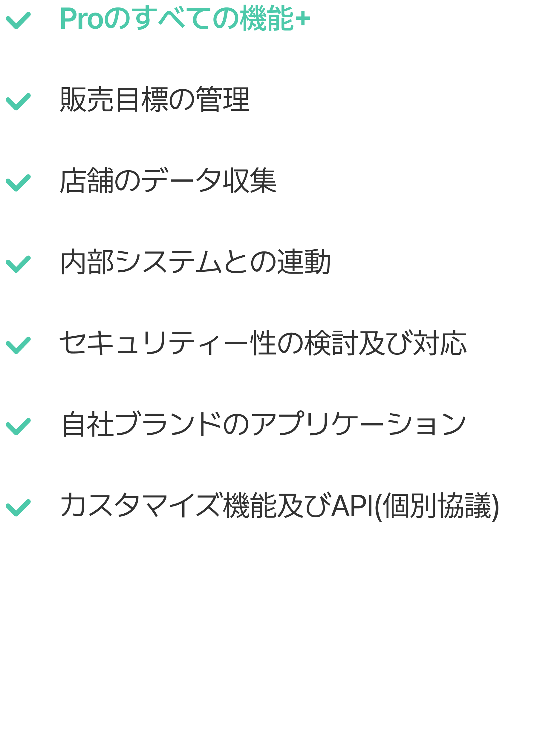Click the empty area below the feature list
Image resolution: width=560 pixels, height=737 pixels.
(x=280, y=633)
